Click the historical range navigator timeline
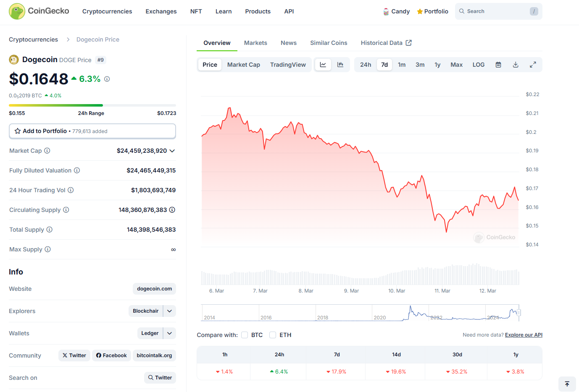Viewport: 579px width, 392px height. 360,313
